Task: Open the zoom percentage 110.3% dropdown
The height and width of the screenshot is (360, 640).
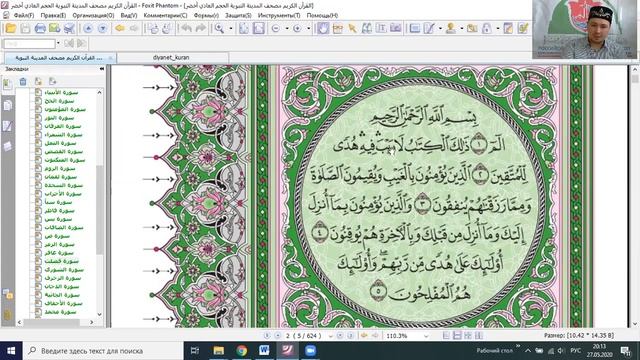Action: [426, 336]
